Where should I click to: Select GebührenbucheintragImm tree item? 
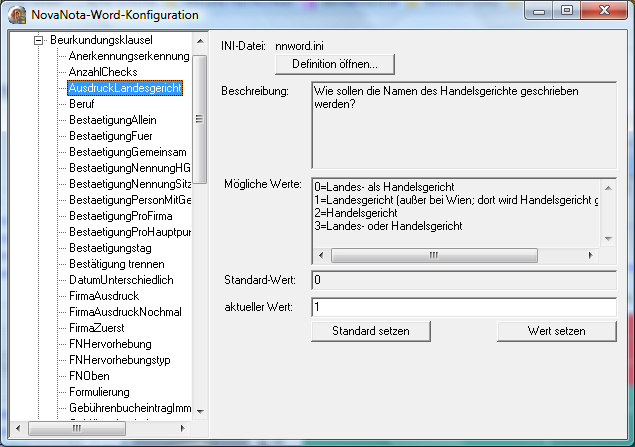pos(130,408)
